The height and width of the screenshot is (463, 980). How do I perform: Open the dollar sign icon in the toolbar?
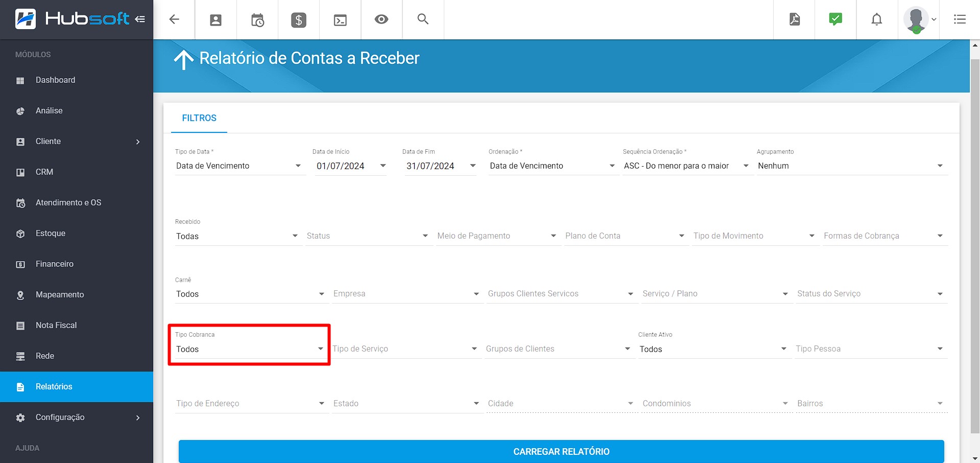(x=299, y=20)
